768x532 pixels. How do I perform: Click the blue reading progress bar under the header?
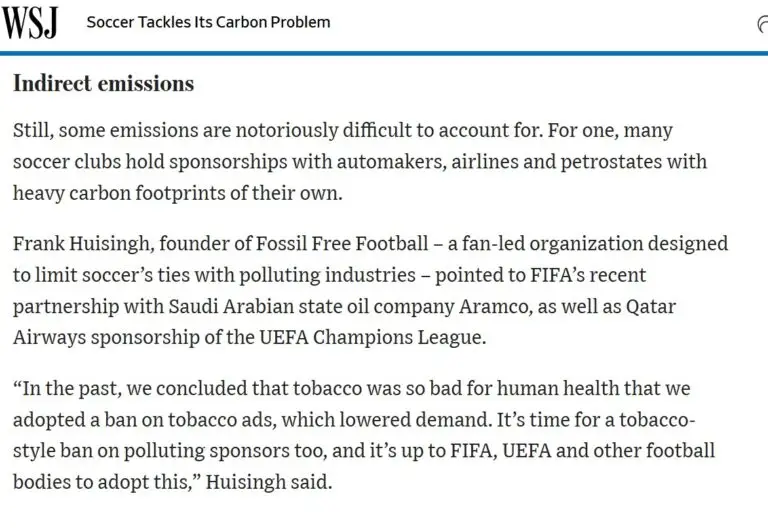click(384, 53)
